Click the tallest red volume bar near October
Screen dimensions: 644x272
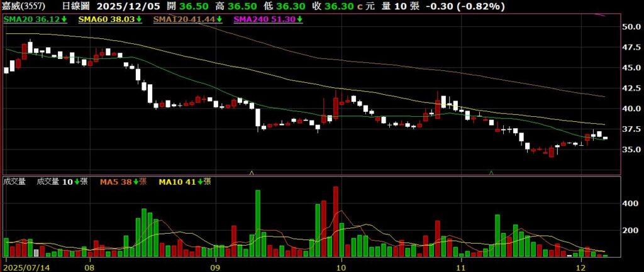pyautogui.click(x=335, y=221)
